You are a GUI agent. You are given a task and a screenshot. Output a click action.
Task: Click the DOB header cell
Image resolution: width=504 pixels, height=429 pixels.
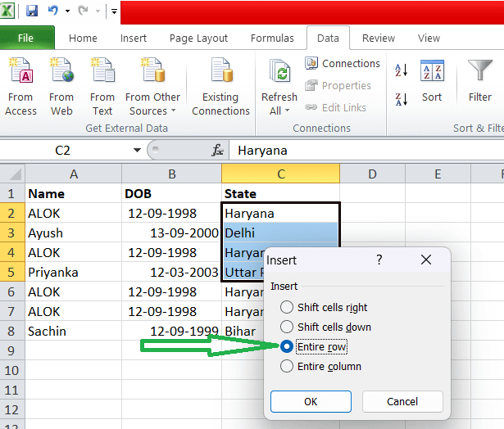pos(172,194)
